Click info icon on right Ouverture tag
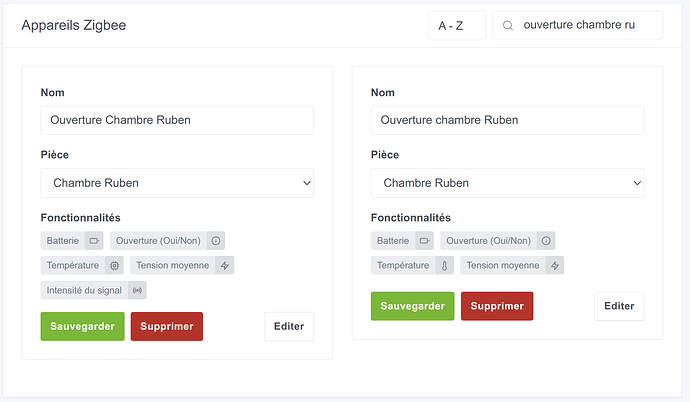 [545, 240]
